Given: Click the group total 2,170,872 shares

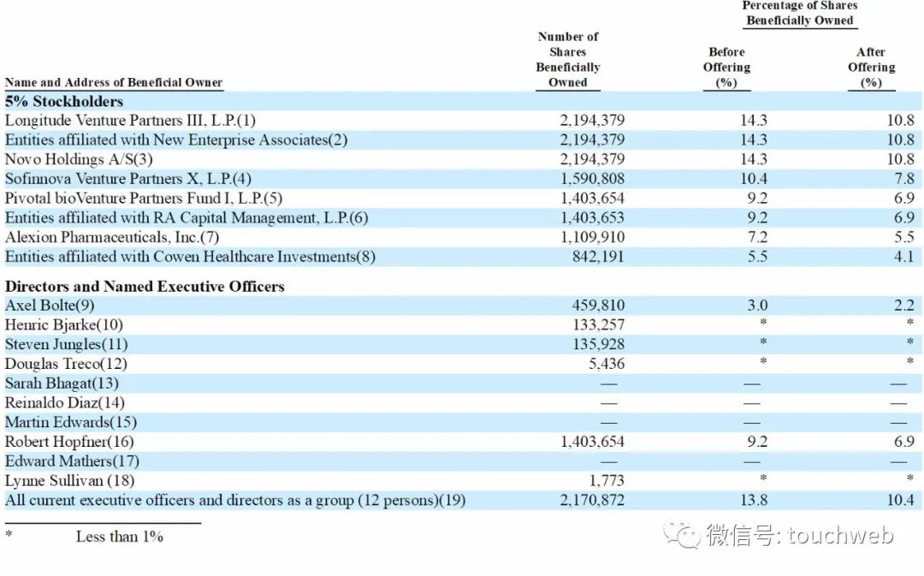Looking at the screenshot, I should tap(592, 501).
